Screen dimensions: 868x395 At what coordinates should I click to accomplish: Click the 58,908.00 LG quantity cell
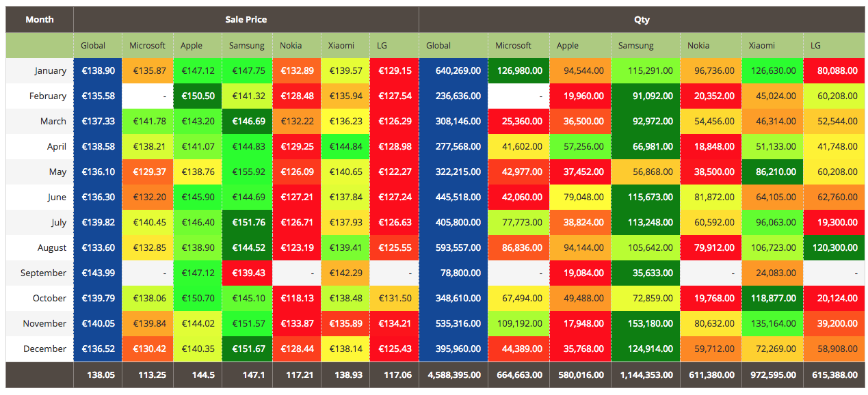[x=834, y=349]
